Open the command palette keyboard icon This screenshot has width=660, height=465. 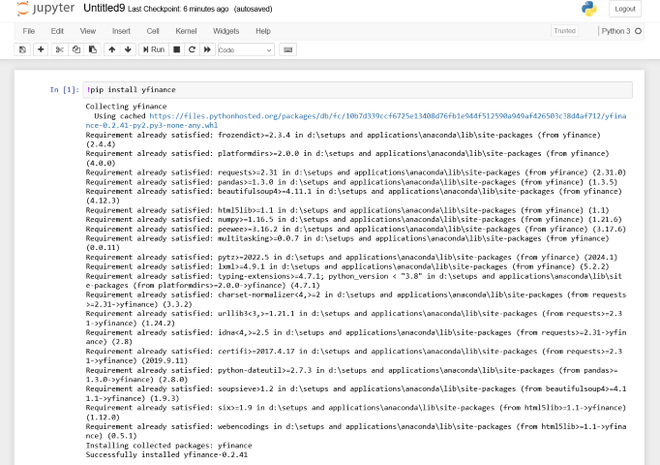(x=288, y=50)
